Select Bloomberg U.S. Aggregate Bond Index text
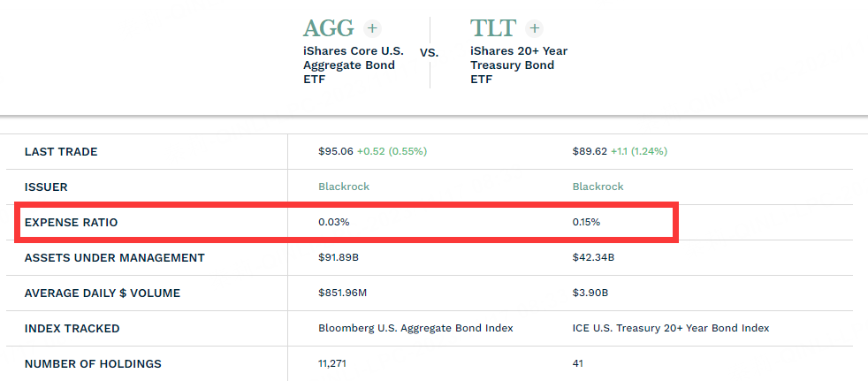Screen dimensions: 868x381 click(415, 328)
